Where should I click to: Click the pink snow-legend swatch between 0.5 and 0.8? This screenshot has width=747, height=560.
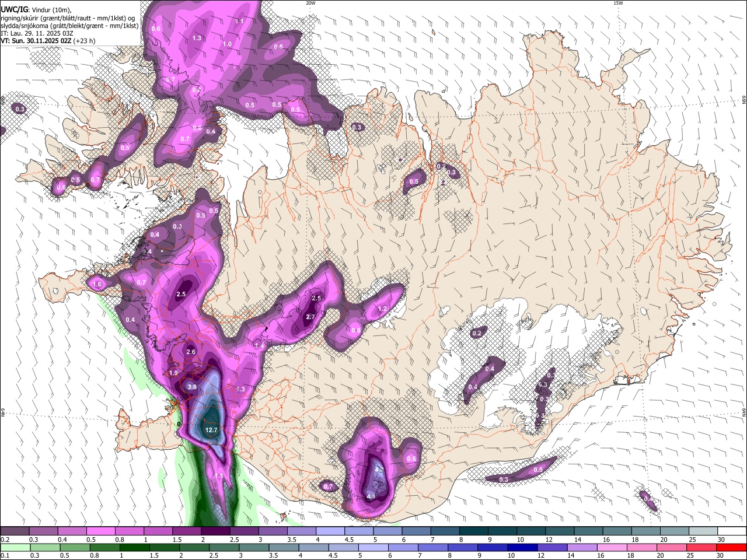100,531
